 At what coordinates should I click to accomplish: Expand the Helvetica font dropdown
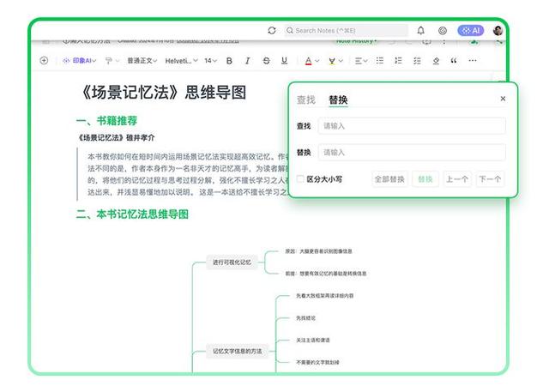(181, 61)
